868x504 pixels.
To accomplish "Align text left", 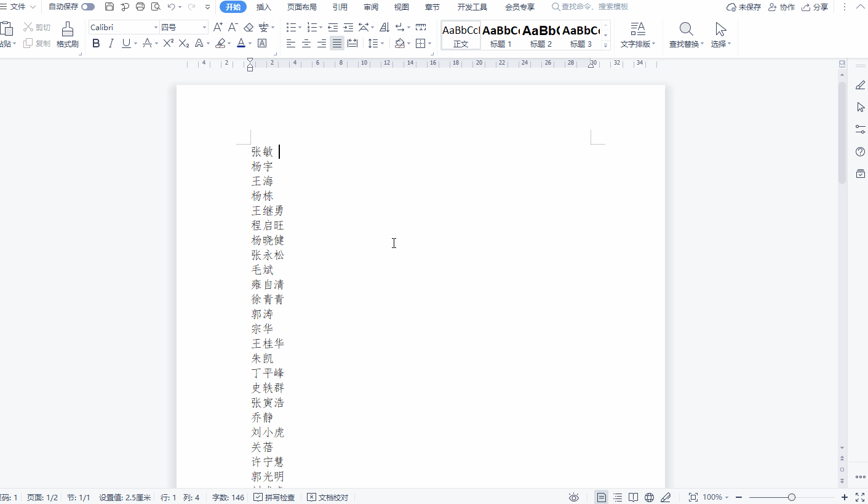I will tap(291, 43).
